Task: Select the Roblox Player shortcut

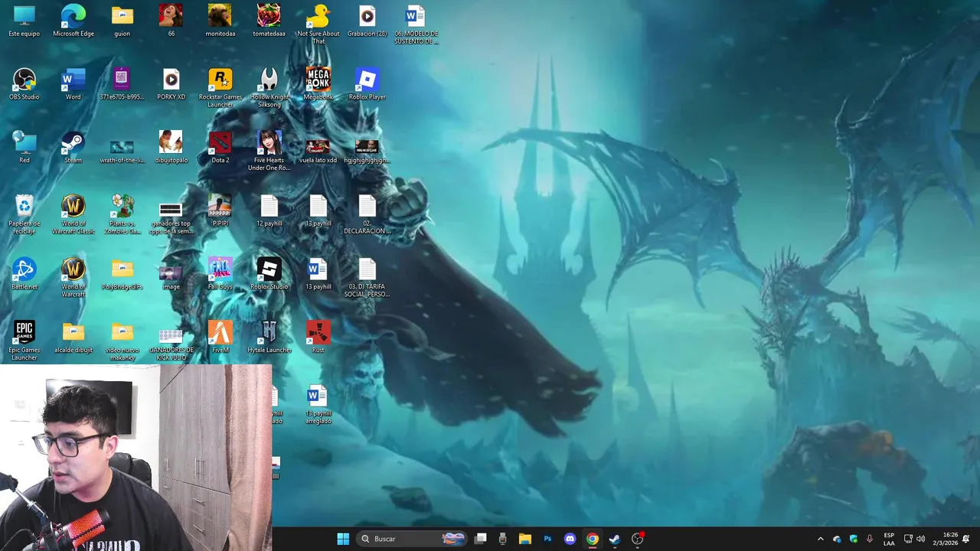Action: click(367, 84)
